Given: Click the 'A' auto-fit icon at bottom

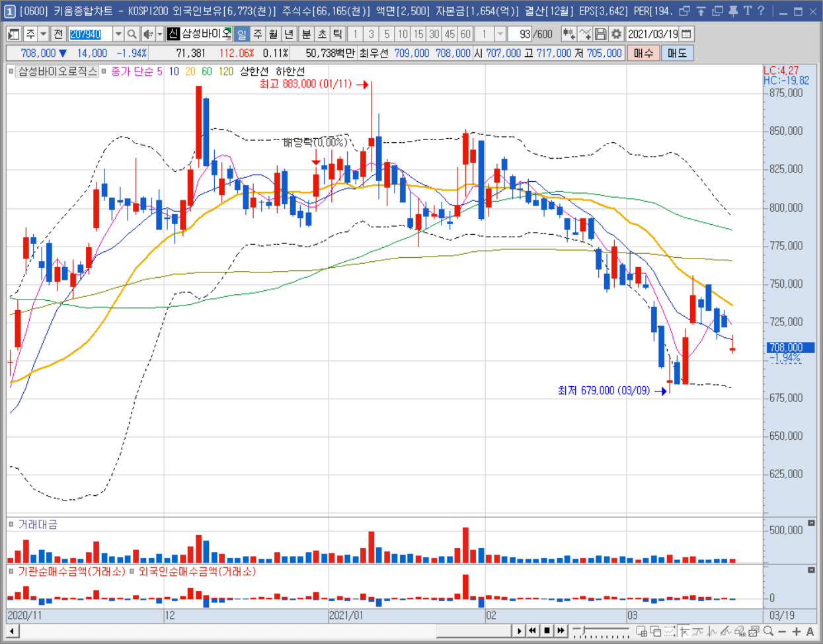Looking at the screenshot, I should coord(810,631).
